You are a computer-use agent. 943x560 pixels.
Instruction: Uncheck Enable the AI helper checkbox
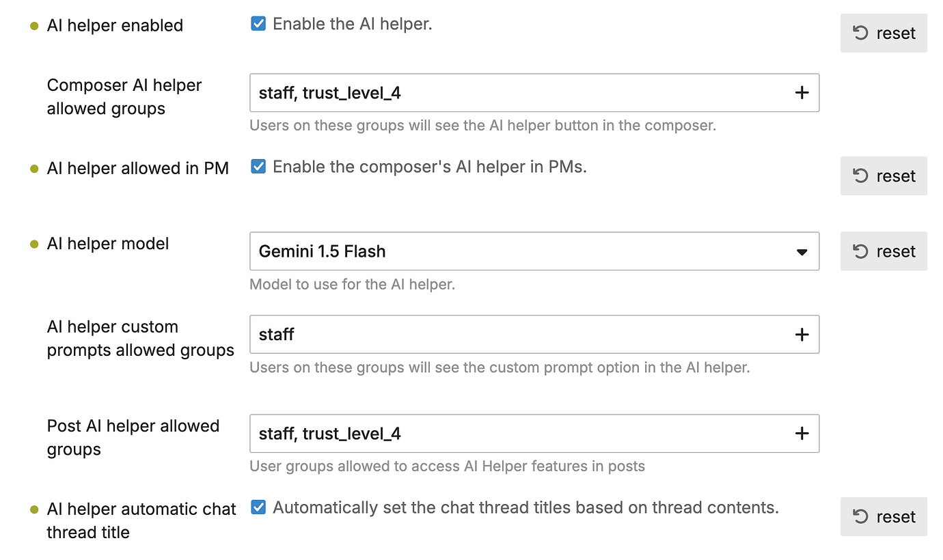[x=258, y=25]
